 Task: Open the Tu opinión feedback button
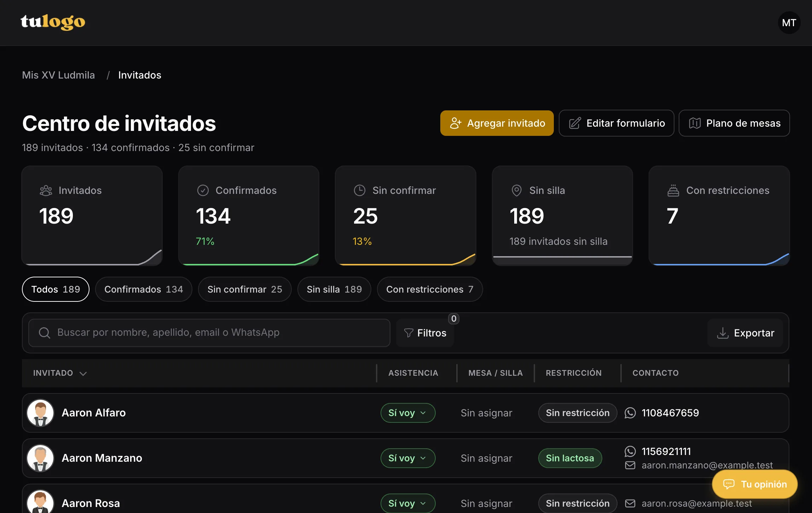[x=755, y=484]
